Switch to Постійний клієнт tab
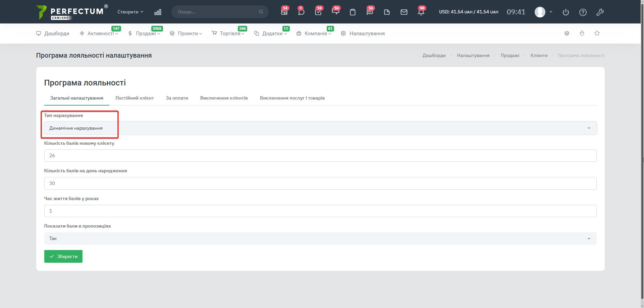This screenshot has height=308, width=644. (x=135, y=98)
